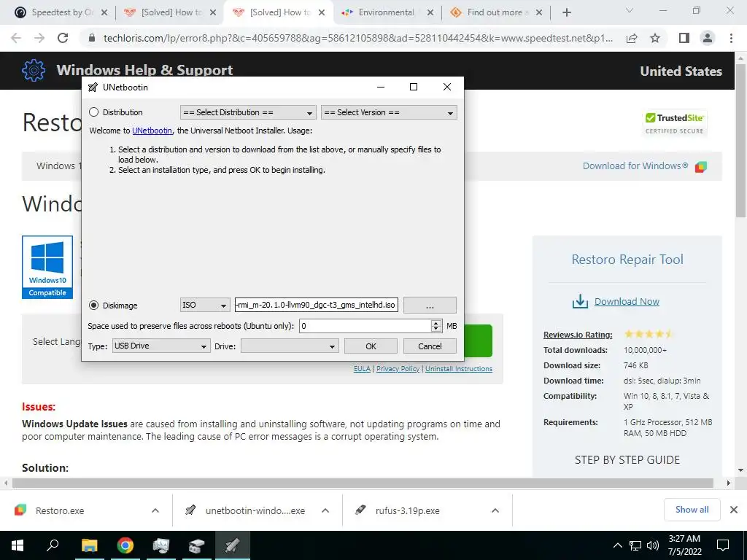Image resolution: width=747 pixels, height=560 pixels.
Task: Click the share page icon
Action: 632,38
